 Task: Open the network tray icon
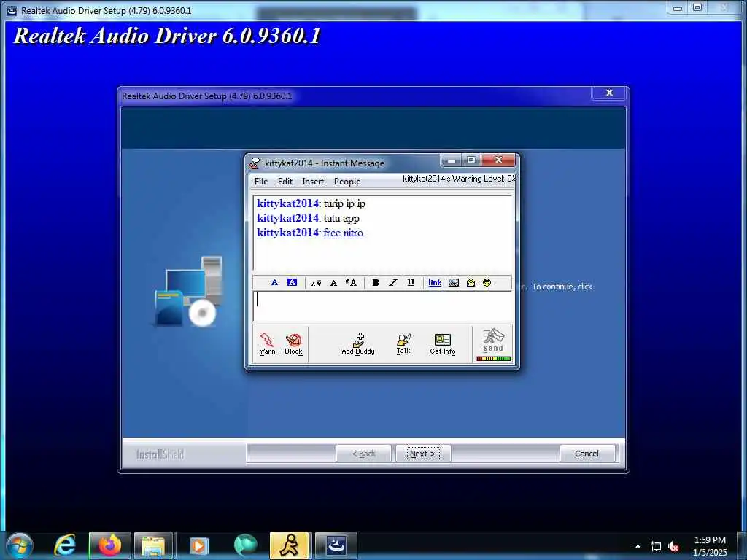tap(656, 547)
